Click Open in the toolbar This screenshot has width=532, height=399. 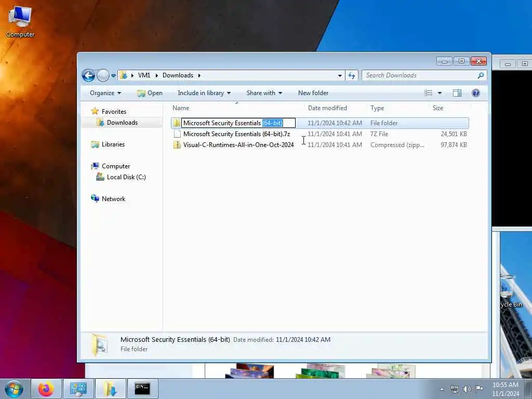[150, 93]
